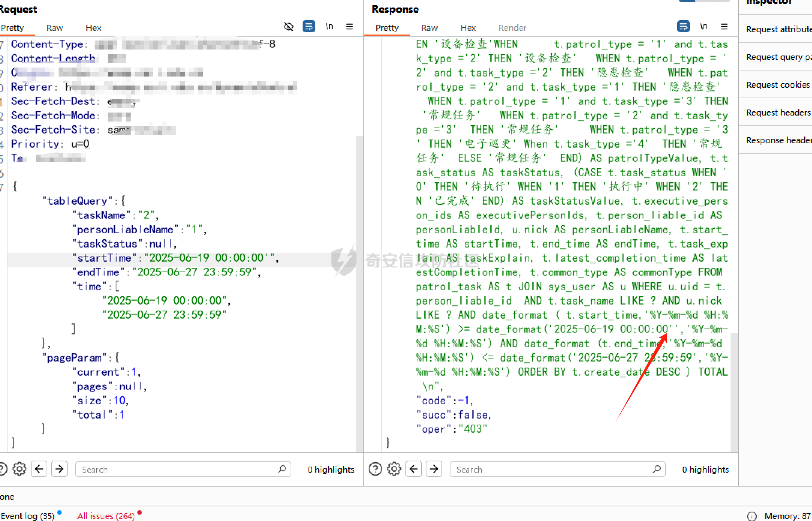Switch Response view to Pretty tab
This screenshot has height=521, width=812.
point(387,28)
